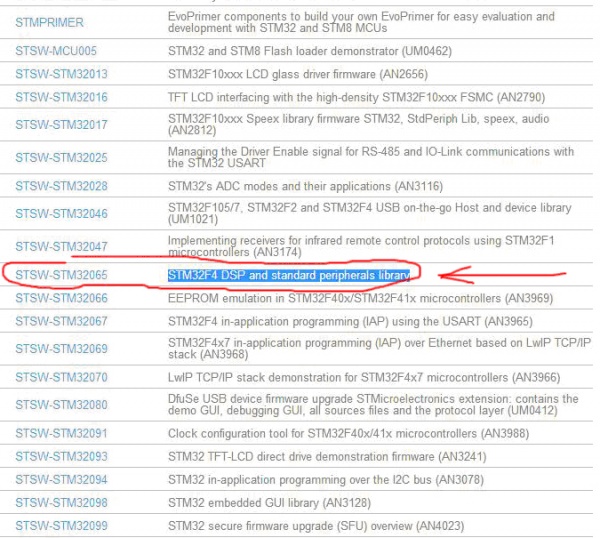Click the Speex library firmware (AN2812) description
The width and height of the screenshot is (600, 538).
[x=359, y=125]
